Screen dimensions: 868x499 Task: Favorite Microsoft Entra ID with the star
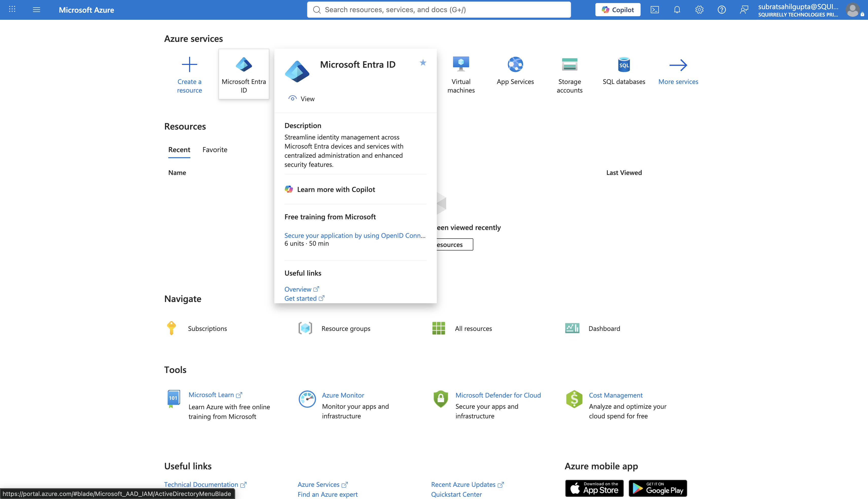[423, 62]
